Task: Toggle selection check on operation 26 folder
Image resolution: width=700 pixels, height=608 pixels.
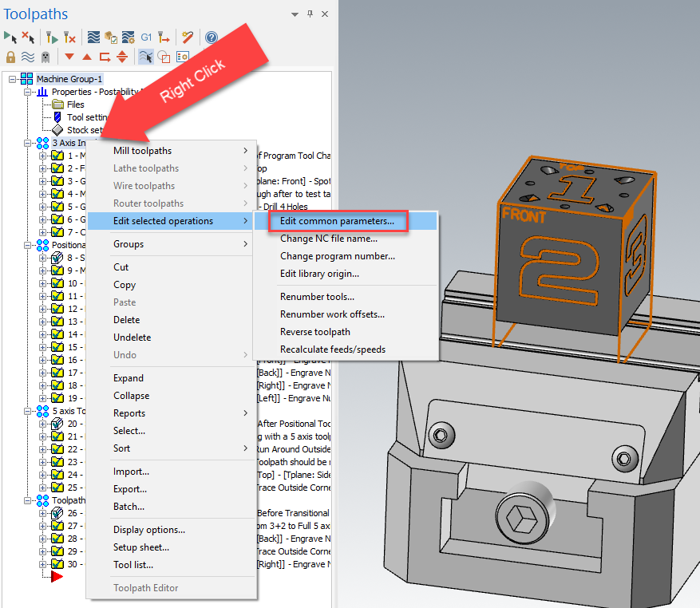Action: 57,513
